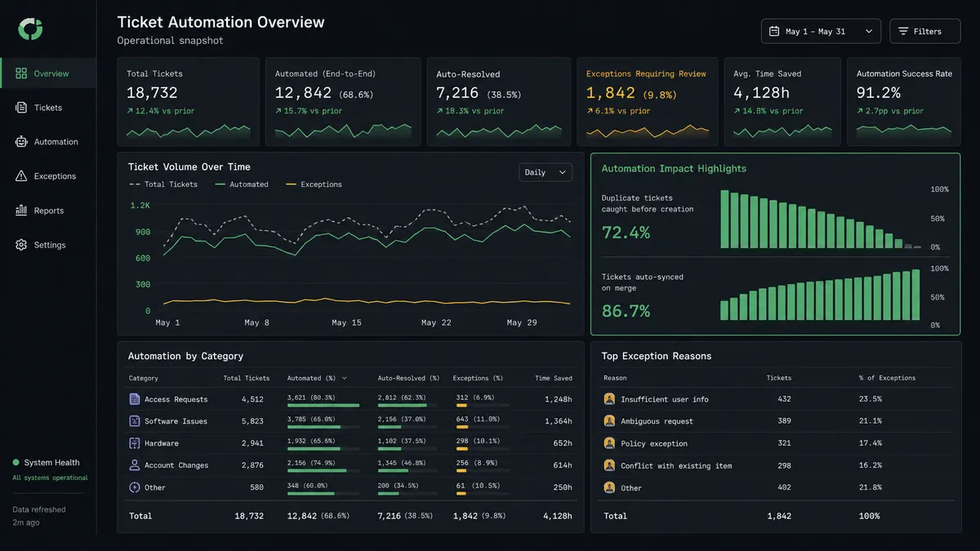Viewport: 980px width, 551px height.
Task: Click the Overview grid icon in sidebar
Action: (x=21, y=73)
